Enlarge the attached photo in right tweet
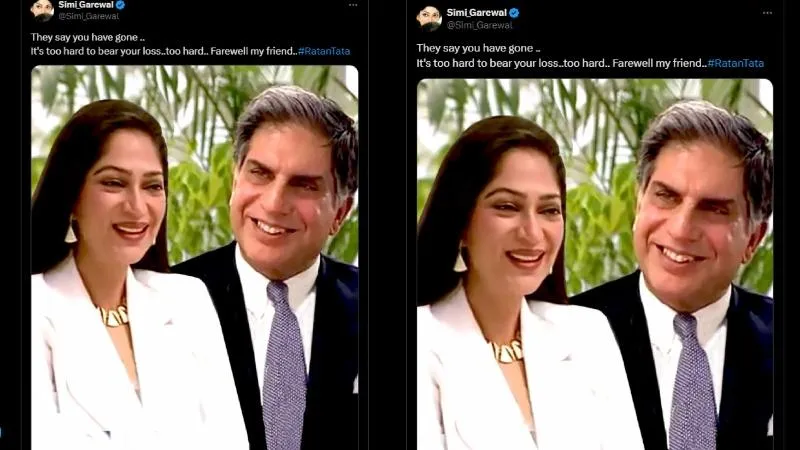The image size is (800, 450). click(x=595, y=264)
